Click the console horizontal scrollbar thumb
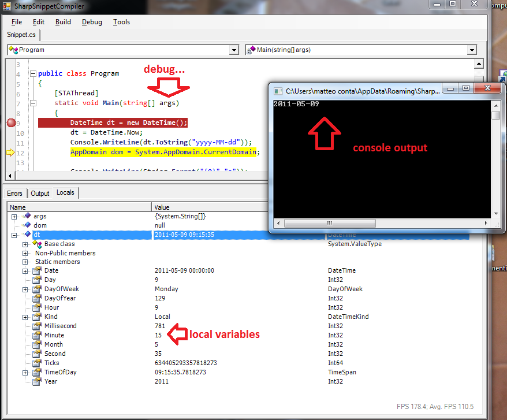 coord(330,223)
